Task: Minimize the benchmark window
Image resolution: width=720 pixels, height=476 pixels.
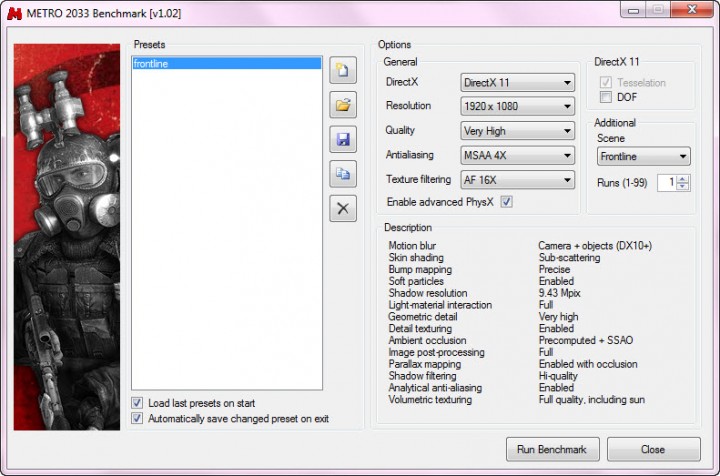Action: (634, 10)
